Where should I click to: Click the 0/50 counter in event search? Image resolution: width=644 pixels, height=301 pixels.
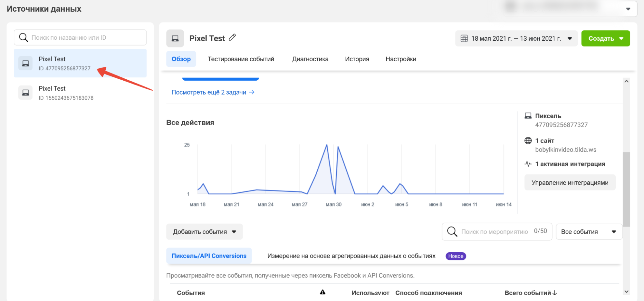(540, 231)
